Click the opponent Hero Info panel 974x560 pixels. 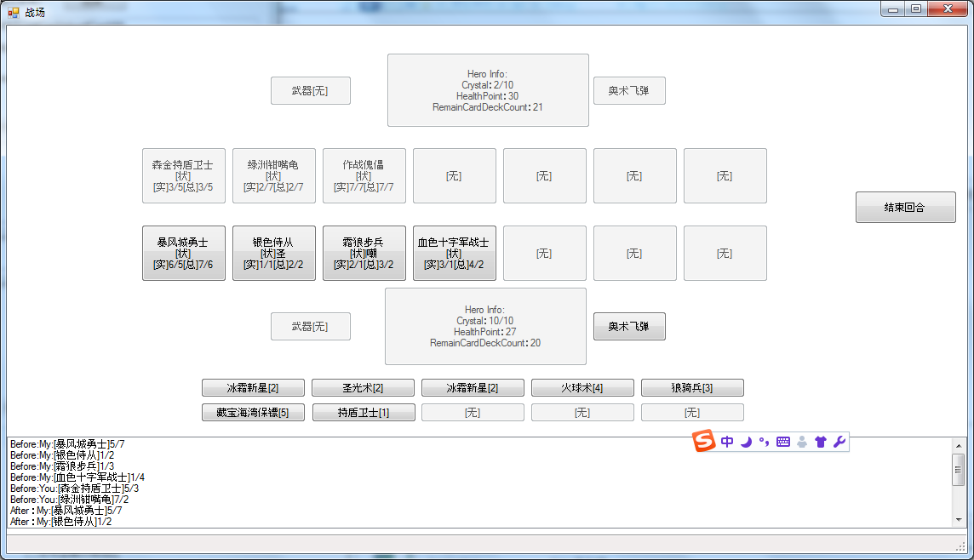[x=488, y=90]
